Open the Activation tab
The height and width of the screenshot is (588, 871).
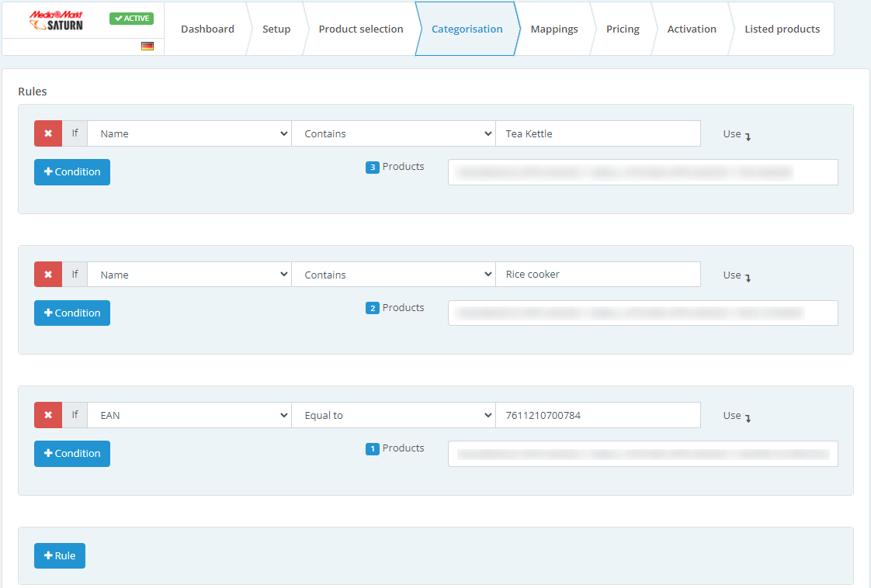coord(692,29)
